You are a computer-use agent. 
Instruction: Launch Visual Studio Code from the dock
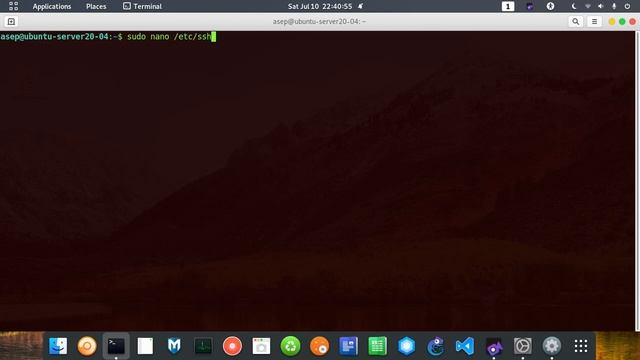coord(464,346)
